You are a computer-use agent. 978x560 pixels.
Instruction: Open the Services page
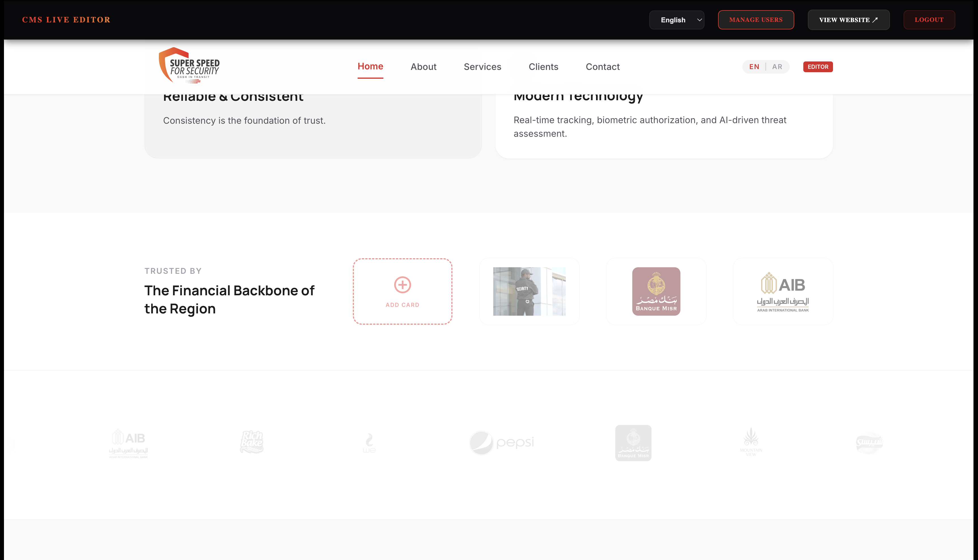(482, 67)
